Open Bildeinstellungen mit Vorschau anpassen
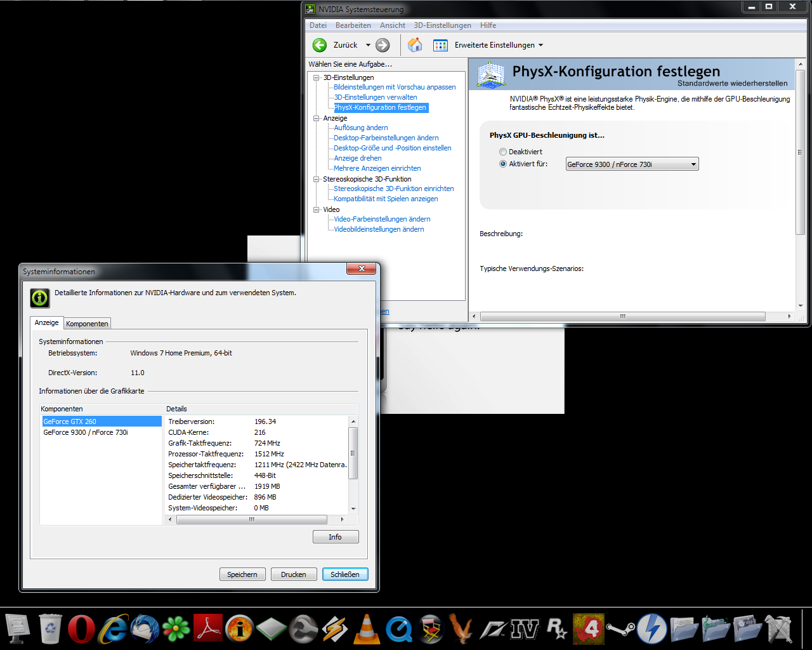Viewport: 812px width, 650px height. (395, 87)
